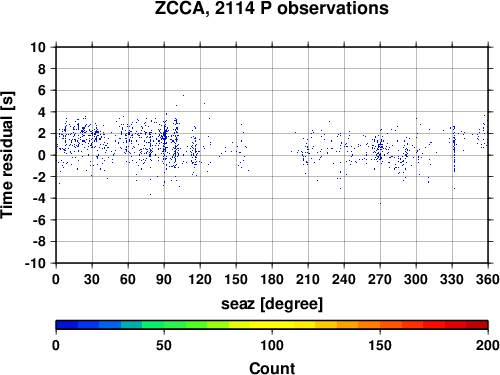Click the chart title 'ZCCA, 2114 P observations'

272,9
